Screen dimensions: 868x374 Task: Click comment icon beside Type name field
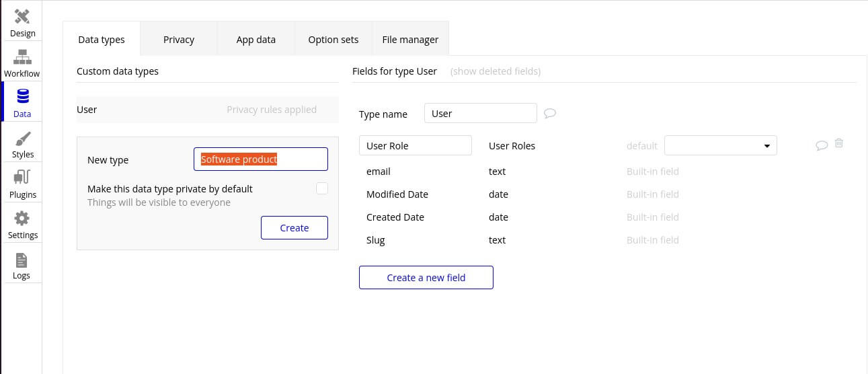coord(549,114)
